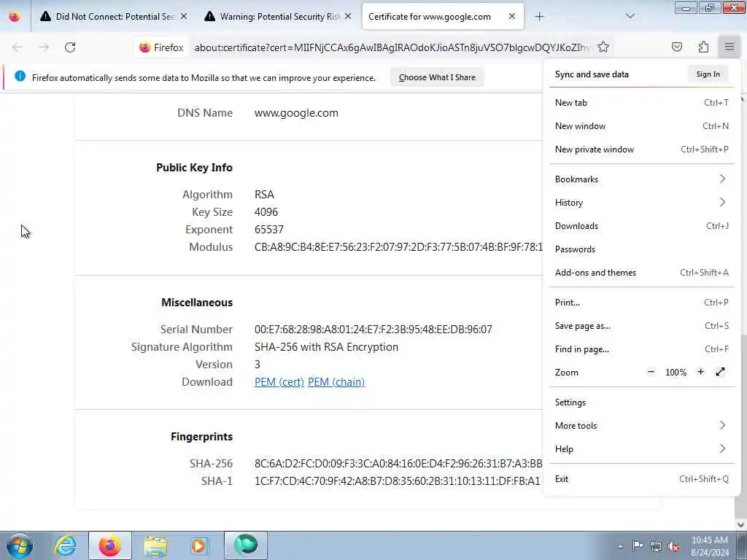Open Action Center flag tray icon
Viewport: 747px width, 560px height.
pyautogui.click(x=638, y=546)
